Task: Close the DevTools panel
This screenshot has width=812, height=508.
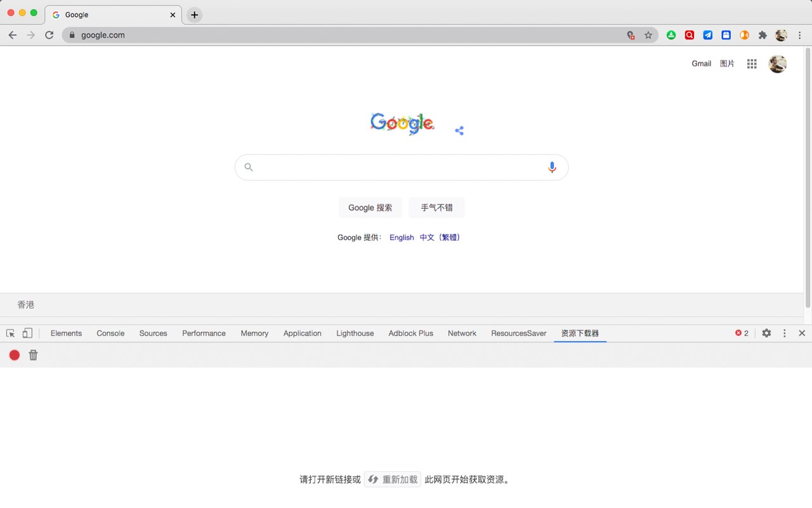Action: 802,333
